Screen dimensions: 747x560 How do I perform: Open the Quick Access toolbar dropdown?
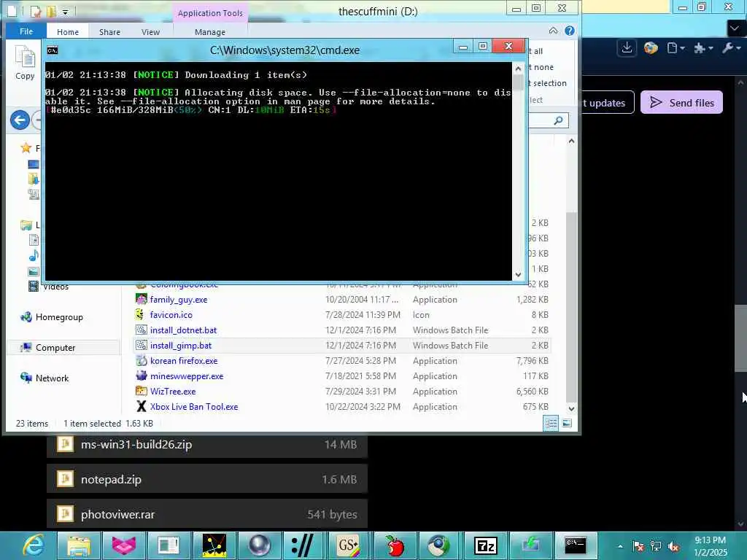point(66,12)
